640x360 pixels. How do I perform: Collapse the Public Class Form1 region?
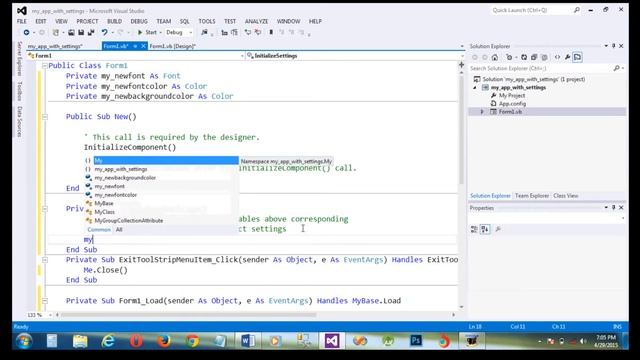click(44, 66)
